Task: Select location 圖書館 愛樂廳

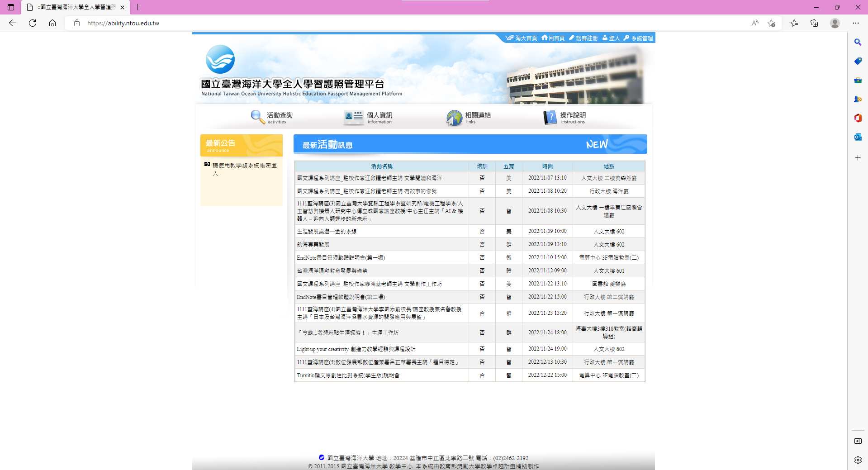Action: (x=609, y=284)
